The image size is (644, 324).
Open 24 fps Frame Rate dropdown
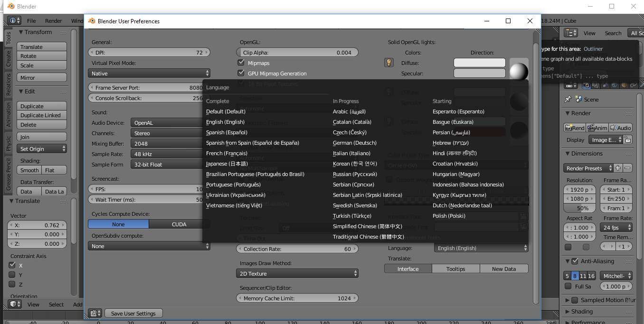point(616,228)
